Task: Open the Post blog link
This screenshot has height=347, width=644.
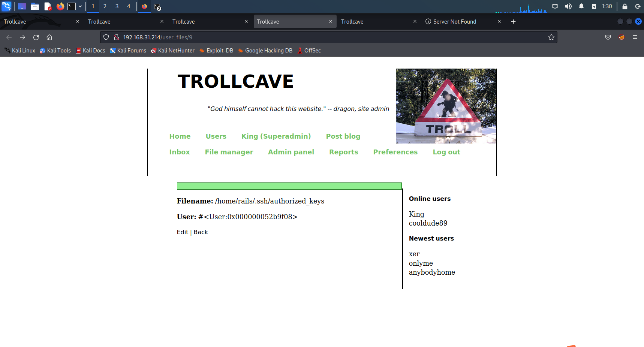Action: (343, 136)
